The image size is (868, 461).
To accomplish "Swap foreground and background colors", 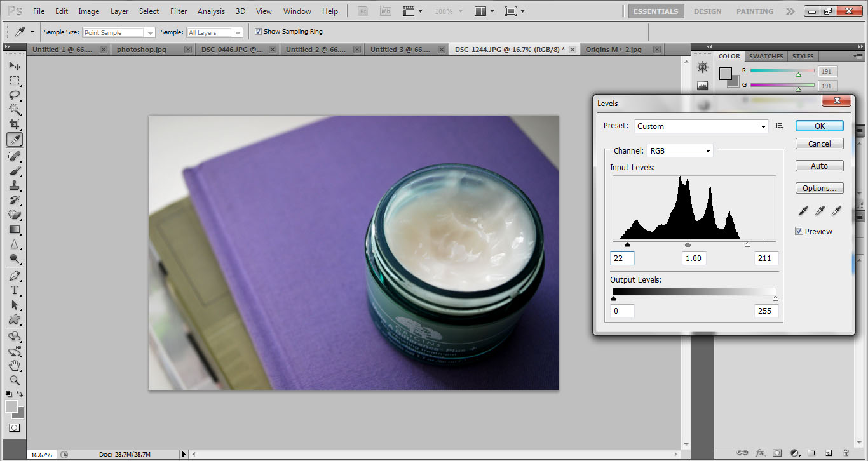I will [x=20, y=394].
